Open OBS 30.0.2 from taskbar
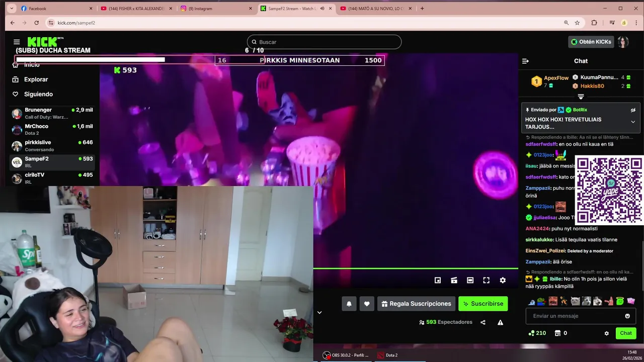 (x=346, y=355)
